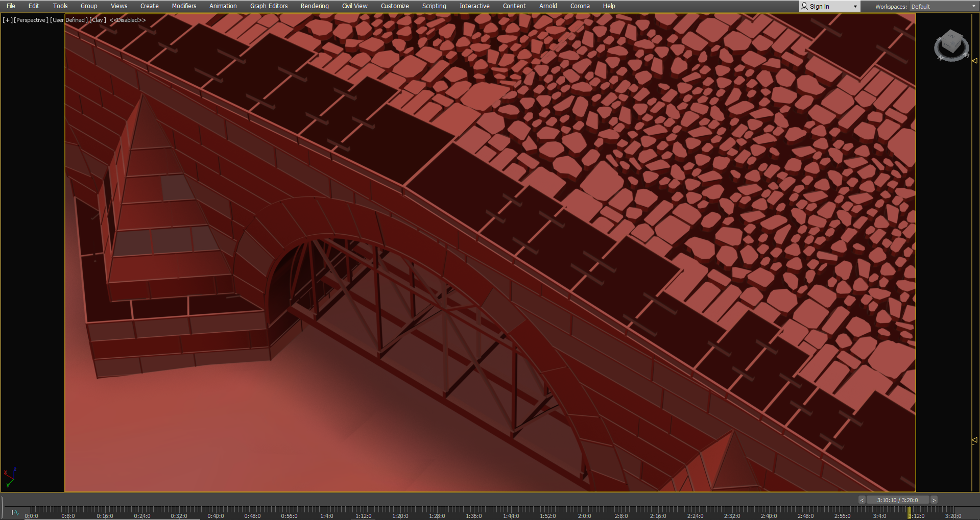Jump to 0:40:0 on the timeline
980x520 pixels.
216,516
